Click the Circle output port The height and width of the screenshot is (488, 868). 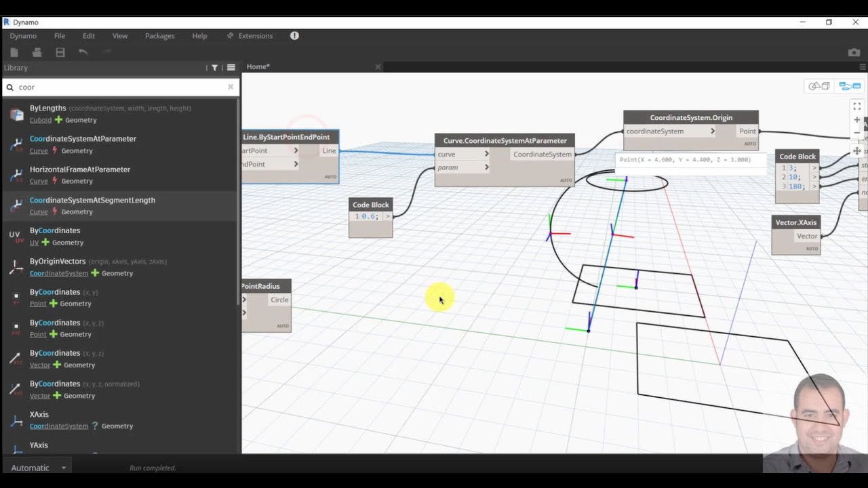(279, 300)
